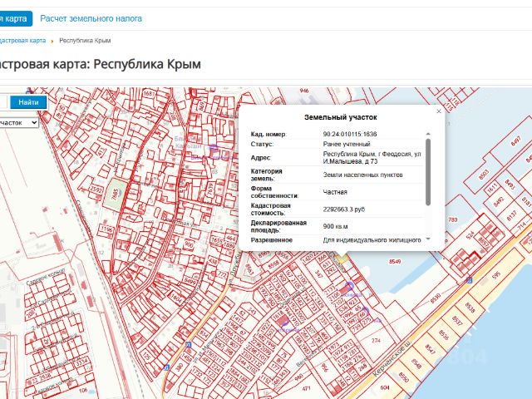Click the Найти search button
The width and height of the screenshot is (532, 399).
click(x=28, y=102)
